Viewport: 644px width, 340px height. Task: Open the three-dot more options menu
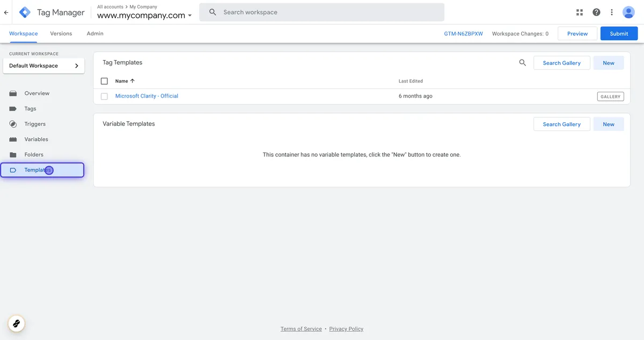click(612, 12)
